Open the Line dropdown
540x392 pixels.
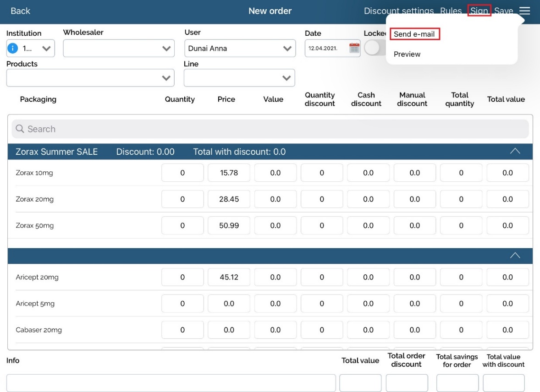tap(239, 78)
